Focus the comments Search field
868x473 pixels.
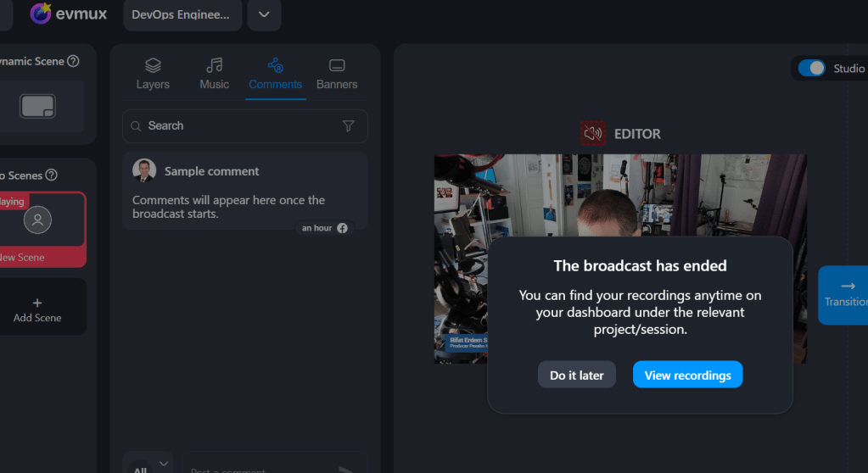tap(244, 126)
